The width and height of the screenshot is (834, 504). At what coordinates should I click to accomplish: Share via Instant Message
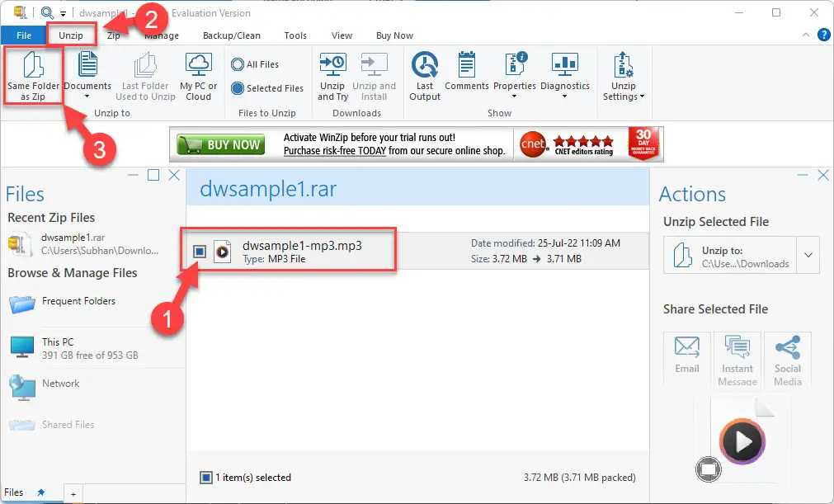737,359
